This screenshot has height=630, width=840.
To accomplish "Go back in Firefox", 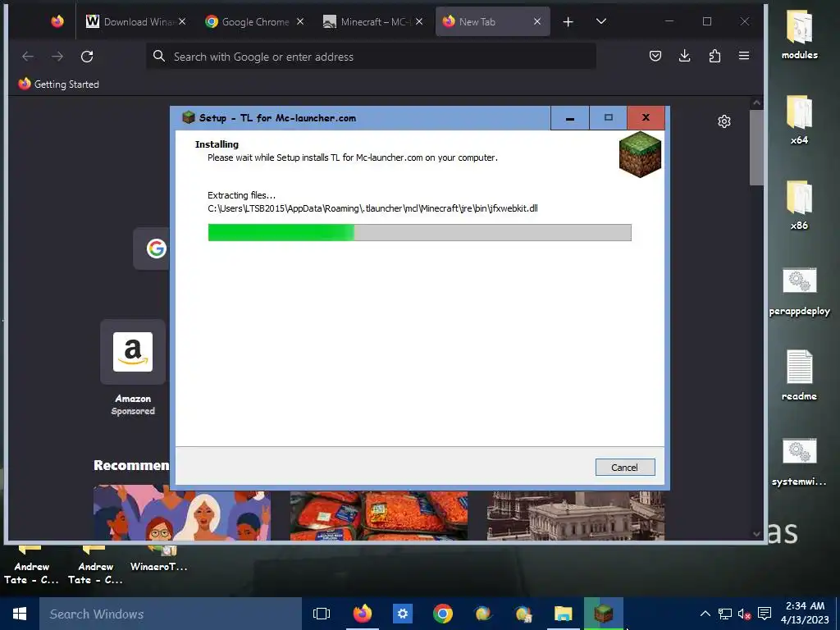I will (x=28, y=57).
